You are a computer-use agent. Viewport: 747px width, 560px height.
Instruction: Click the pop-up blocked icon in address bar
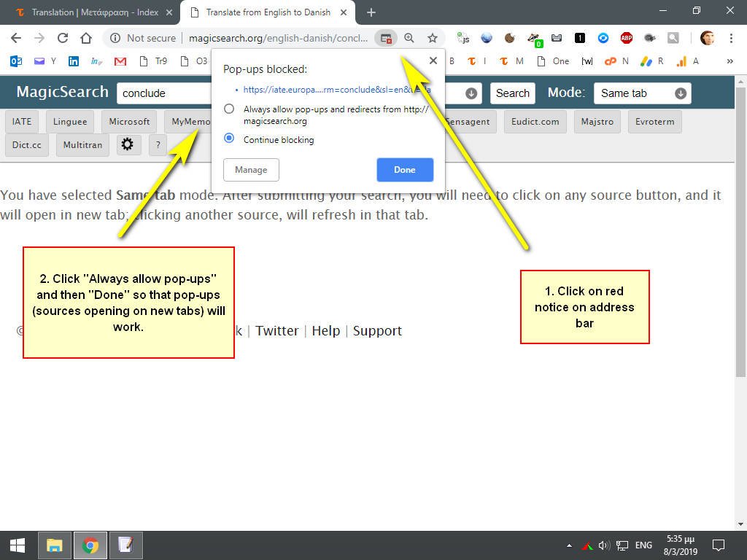point(386,38)
